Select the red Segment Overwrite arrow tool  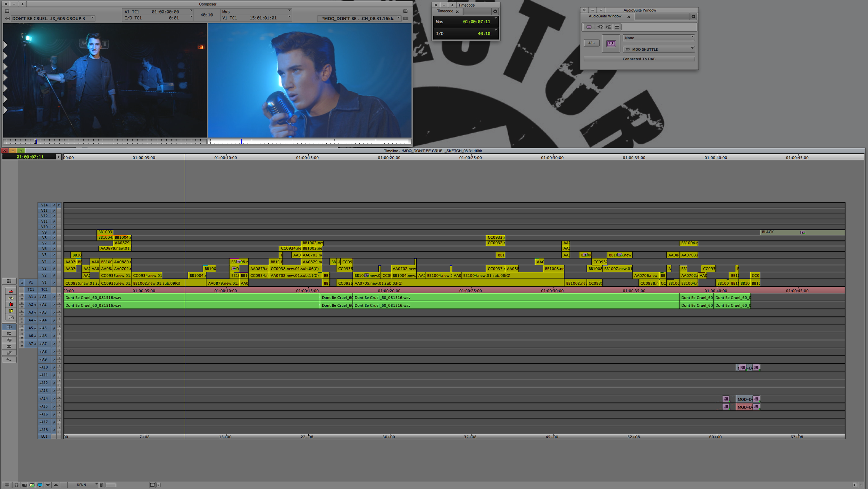pyautogui.click(x=11, y=292)
